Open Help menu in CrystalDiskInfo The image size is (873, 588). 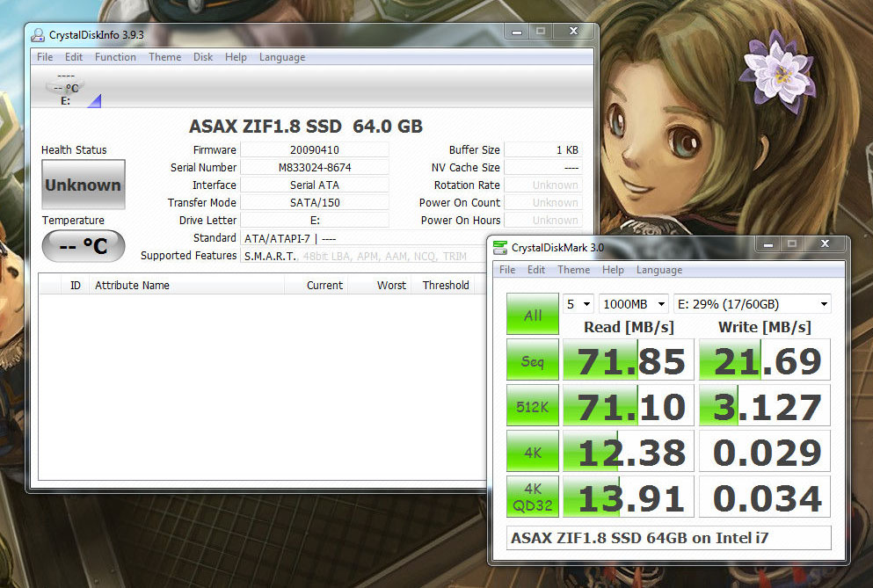(x=236, y=57)
